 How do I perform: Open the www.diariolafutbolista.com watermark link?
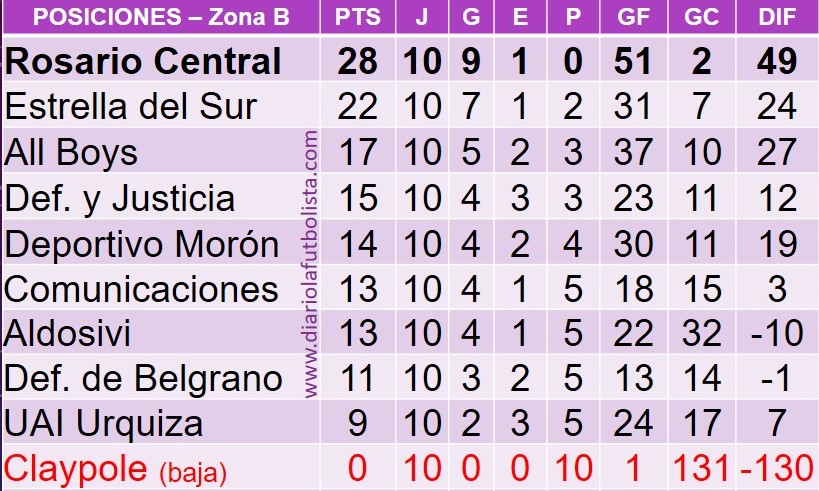[310, 264]
